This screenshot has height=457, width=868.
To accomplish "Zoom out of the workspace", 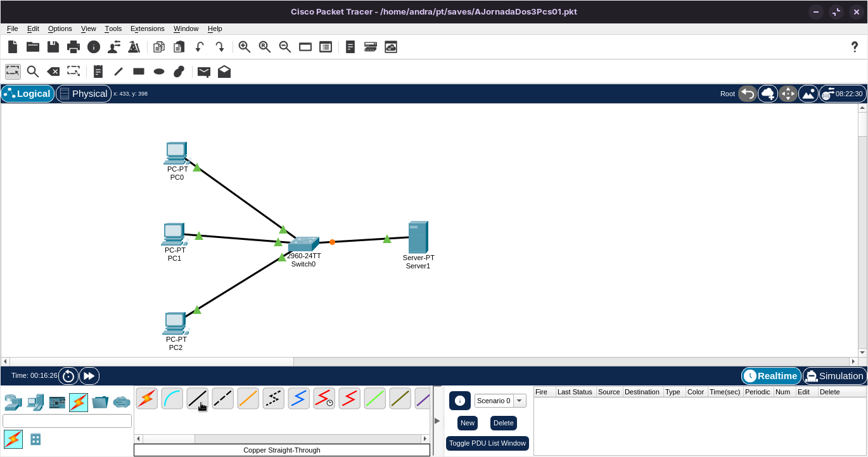I will pyautogui.click(x=285, y=47).
